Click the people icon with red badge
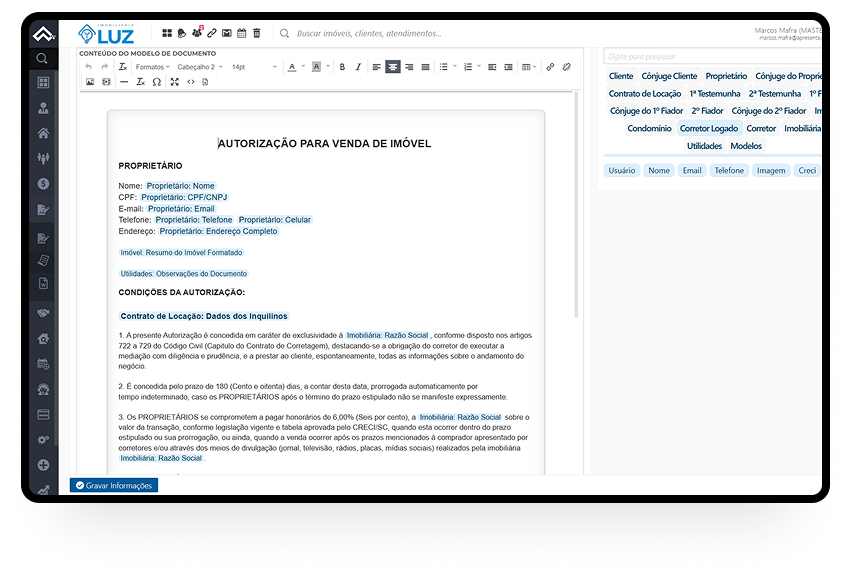This screenshot has height=579, width=851. pyautogui.click(x=197, y=33)
